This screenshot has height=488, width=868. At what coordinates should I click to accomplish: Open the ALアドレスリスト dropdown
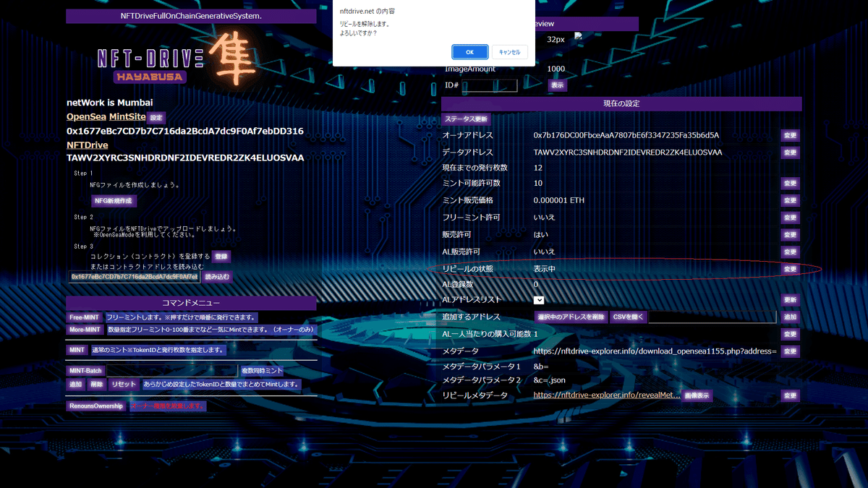click(x=539, y=299)
